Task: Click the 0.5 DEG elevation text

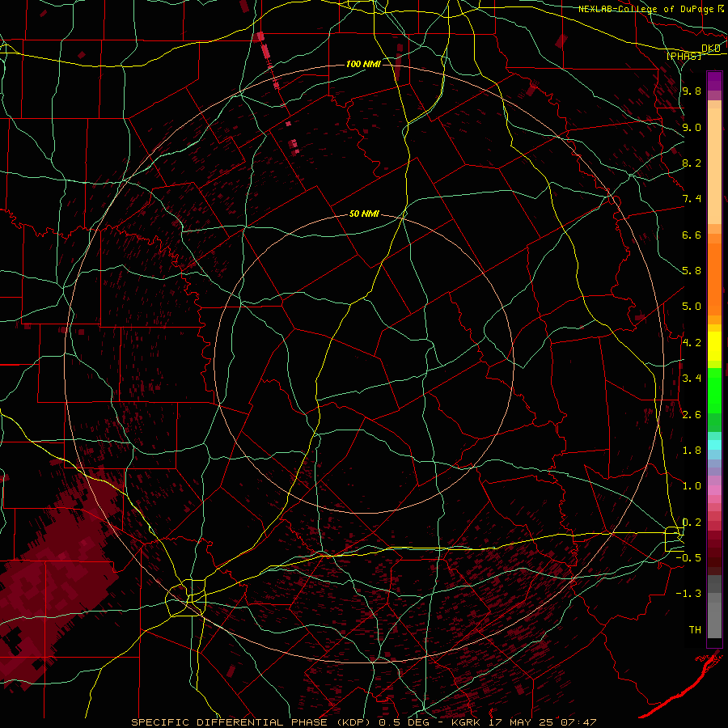Action: 402,722
